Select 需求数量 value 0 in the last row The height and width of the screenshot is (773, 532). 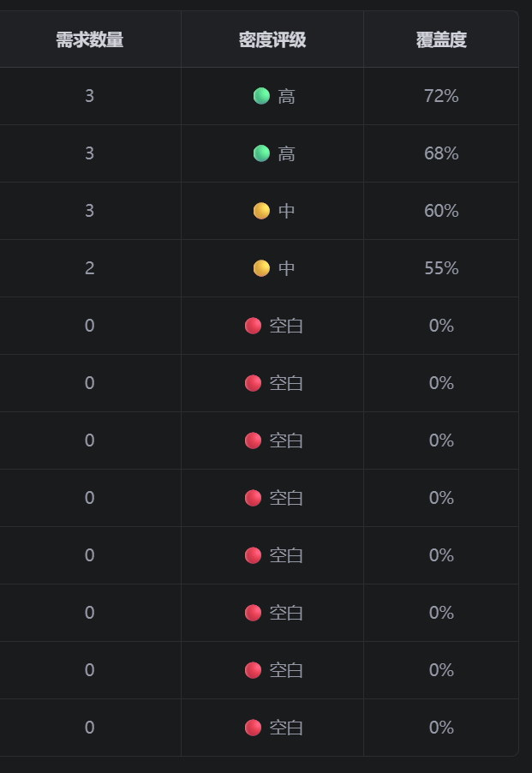pos(90,728)
